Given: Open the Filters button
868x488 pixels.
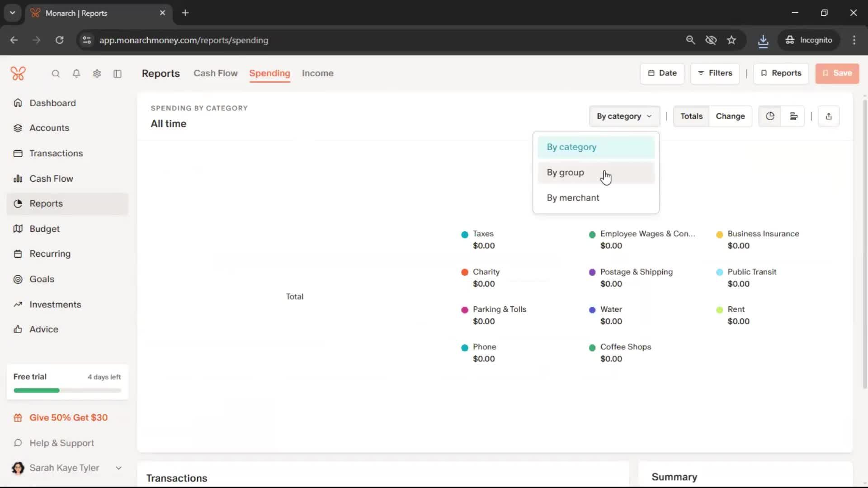Looking at the screenshot, I should (x=714, y=73).
